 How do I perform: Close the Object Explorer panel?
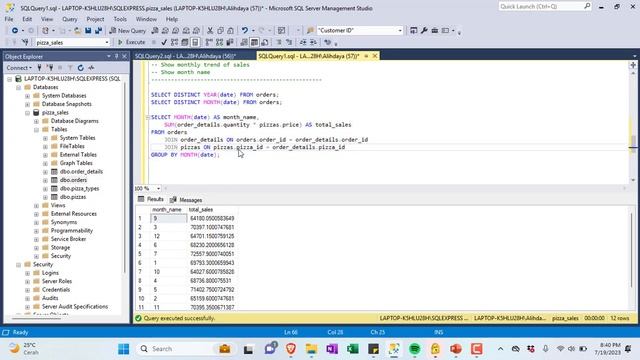click(124, 56)
